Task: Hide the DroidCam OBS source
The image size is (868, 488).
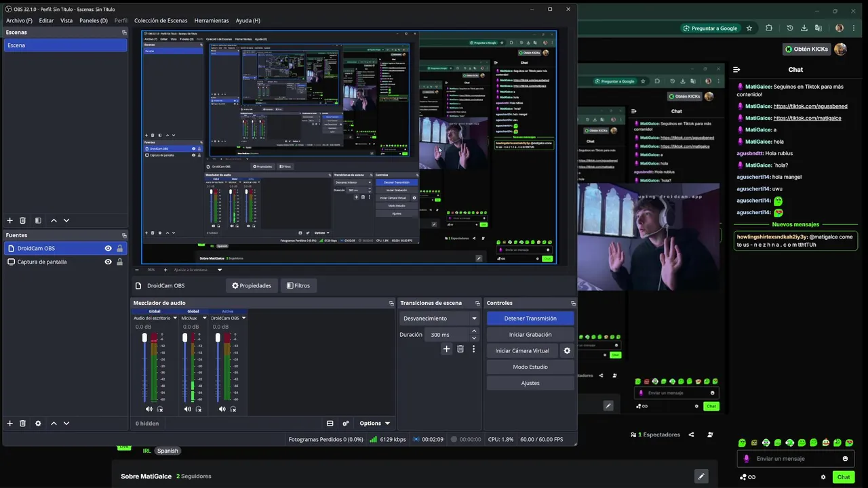Action: pyautogui.click(x=108, y=248)
